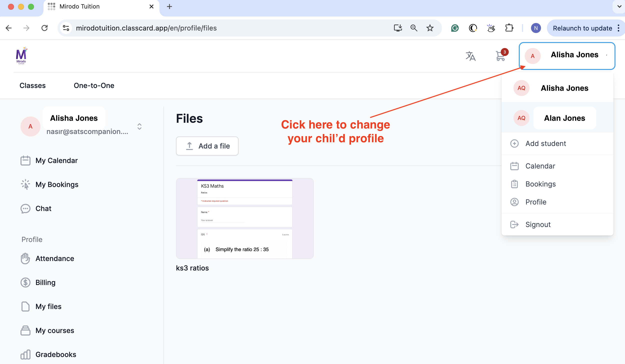
Task: Click Relaunch to update button
Action: point(582,28)
